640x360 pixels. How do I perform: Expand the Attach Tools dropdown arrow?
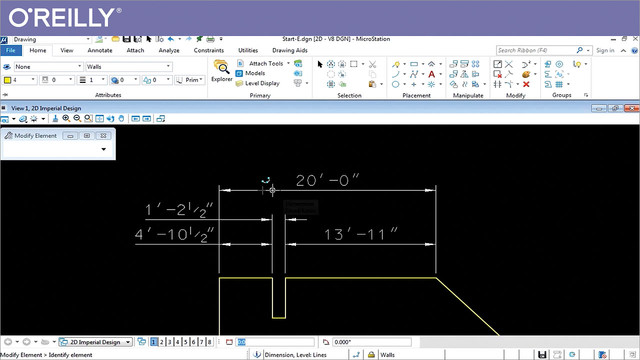point(288,63)
